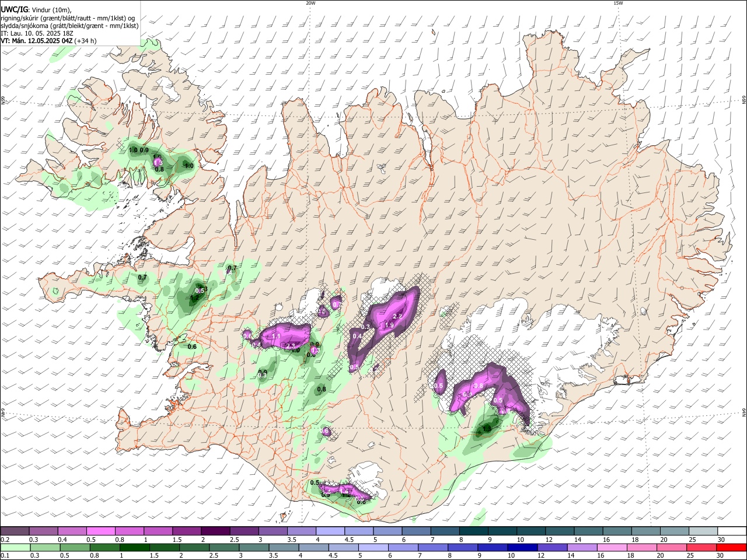Click the 3.8 snowfall value on the map

point(478,386)
